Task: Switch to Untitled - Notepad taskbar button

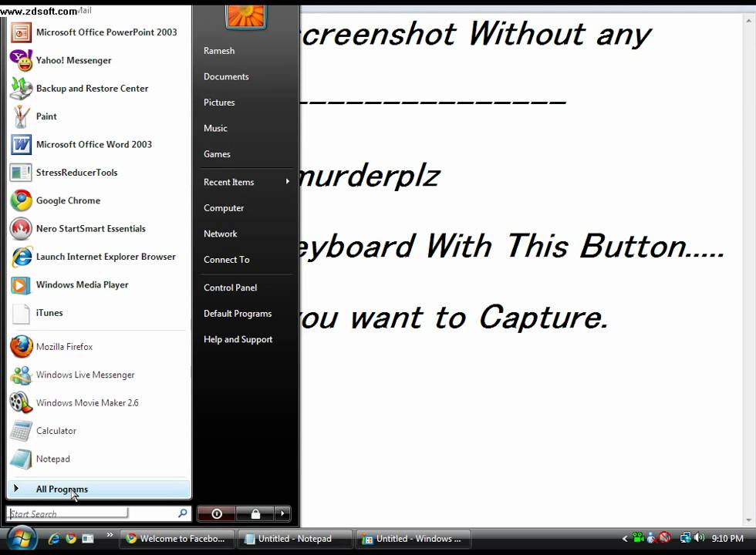Action: click(x=295, y=539)
